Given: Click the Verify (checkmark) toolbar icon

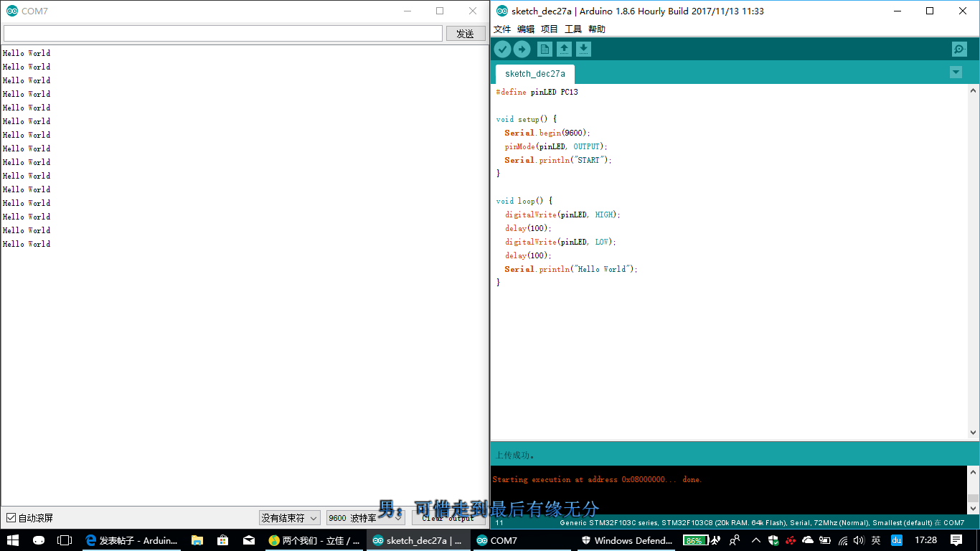Looking at the screenshot, I should [x=502, y=49].
